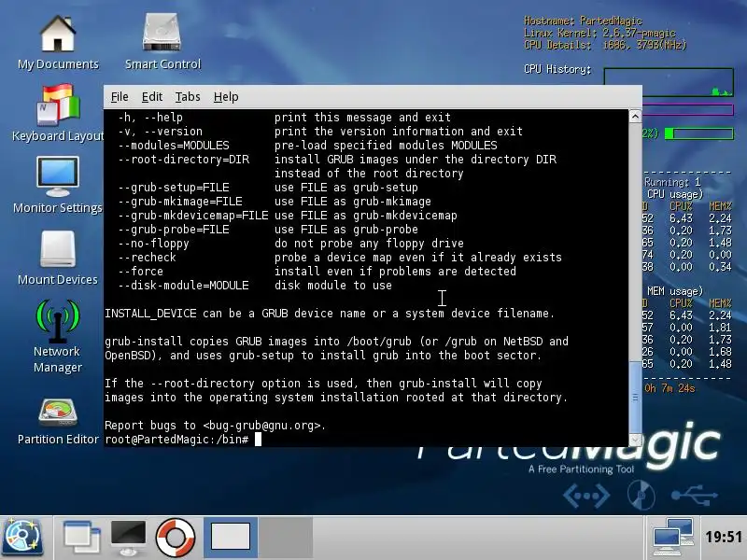
Task: Open the Keyboard Layout desktop icon
Action: (58, 113)
